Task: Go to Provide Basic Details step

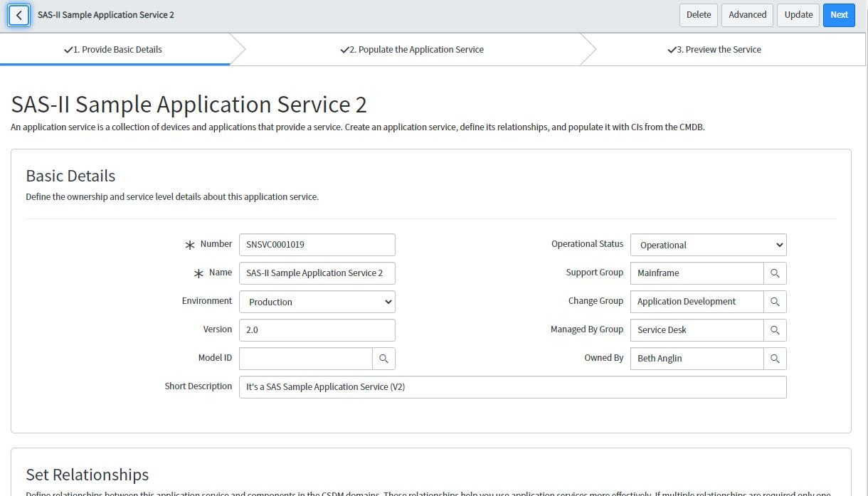Action: (x=114, y=50)
